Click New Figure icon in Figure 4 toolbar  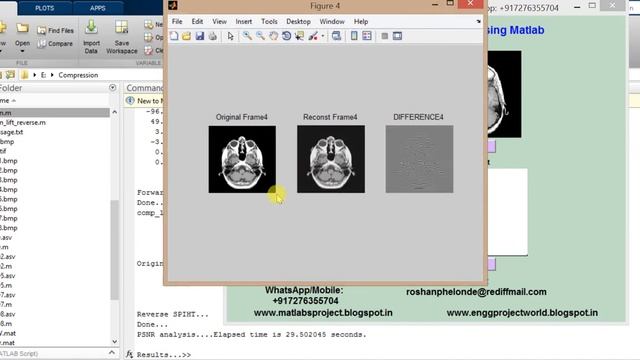(175, 36)
